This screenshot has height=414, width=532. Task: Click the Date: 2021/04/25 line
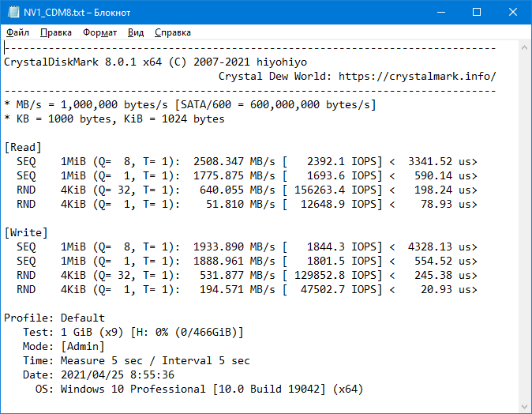pyautogui.click(x=99, y=374)
